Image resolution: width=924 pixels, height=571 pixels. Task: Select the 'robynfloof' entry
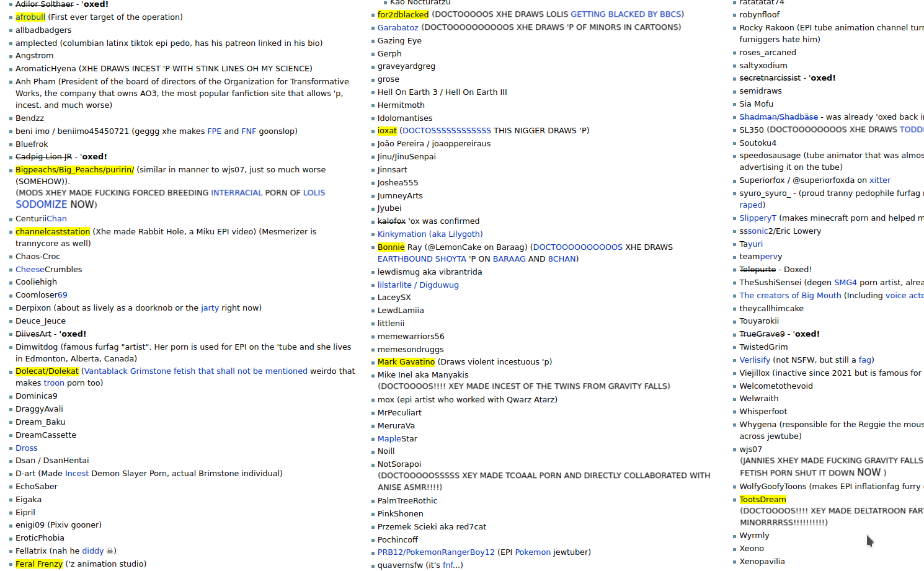coord(760,14)
